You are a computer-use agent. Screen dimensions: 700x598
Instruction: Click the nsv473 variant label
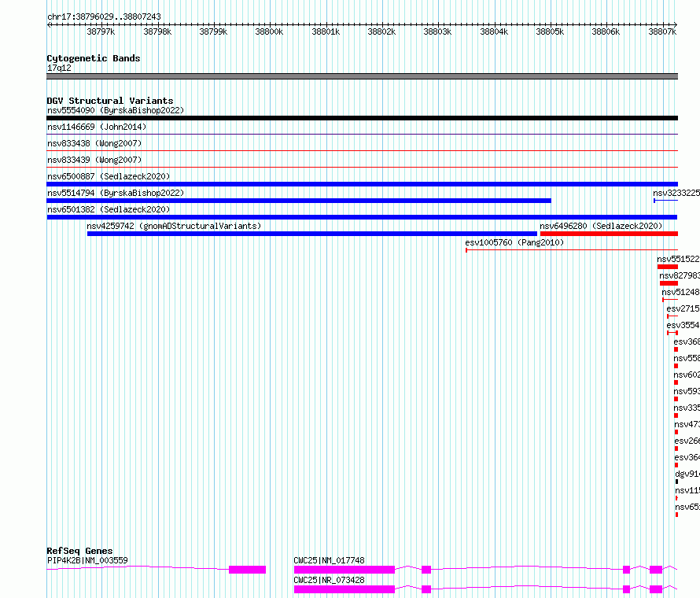click(x=687, y=424)
